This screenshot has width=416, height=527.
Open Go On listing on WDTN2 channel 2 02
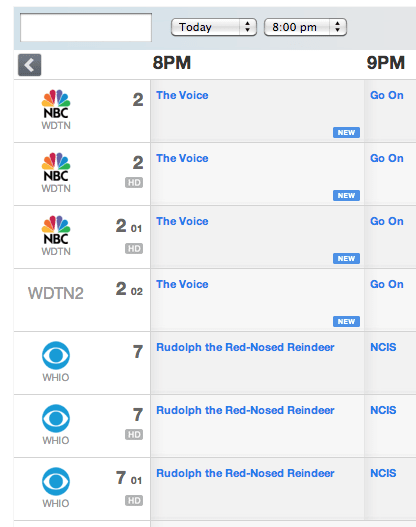click(x=387, y=284)
